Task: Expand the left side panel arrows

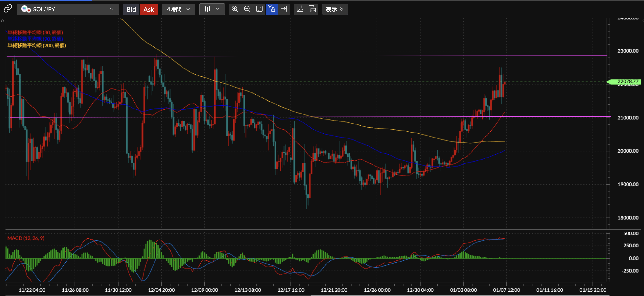Action: 2,21
